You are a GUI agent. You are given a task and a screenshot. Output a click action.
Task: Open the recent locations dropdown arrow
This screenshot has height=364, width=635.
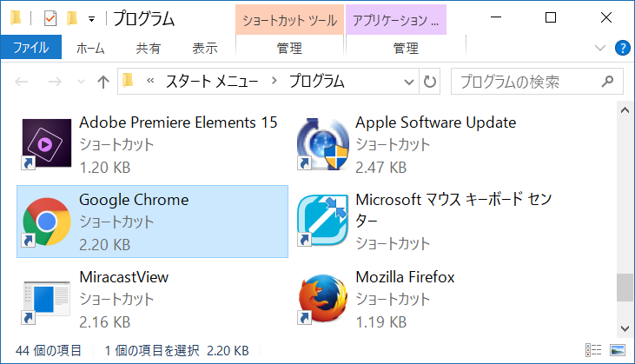pyautogui.click(x=81, y=82)
